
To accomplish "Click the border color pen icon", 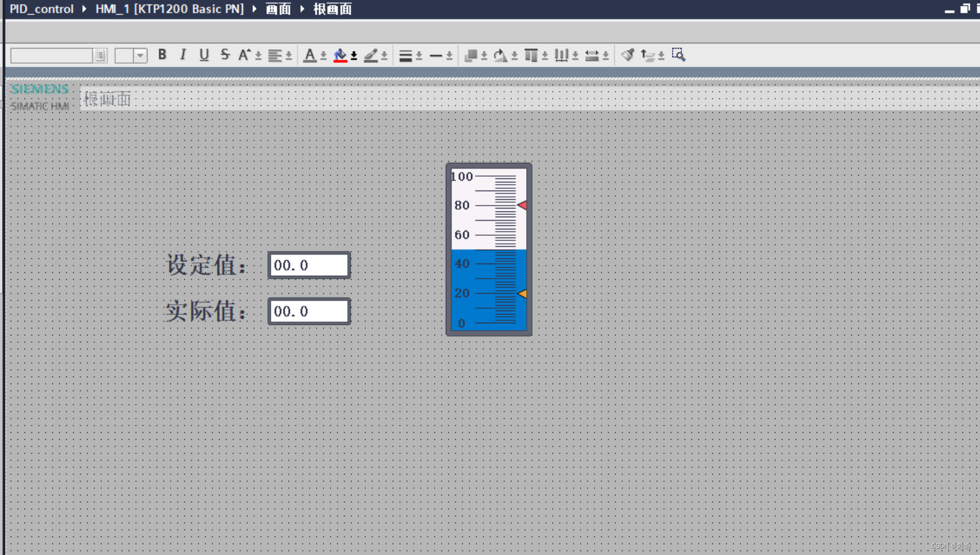I will pos(370,56).
